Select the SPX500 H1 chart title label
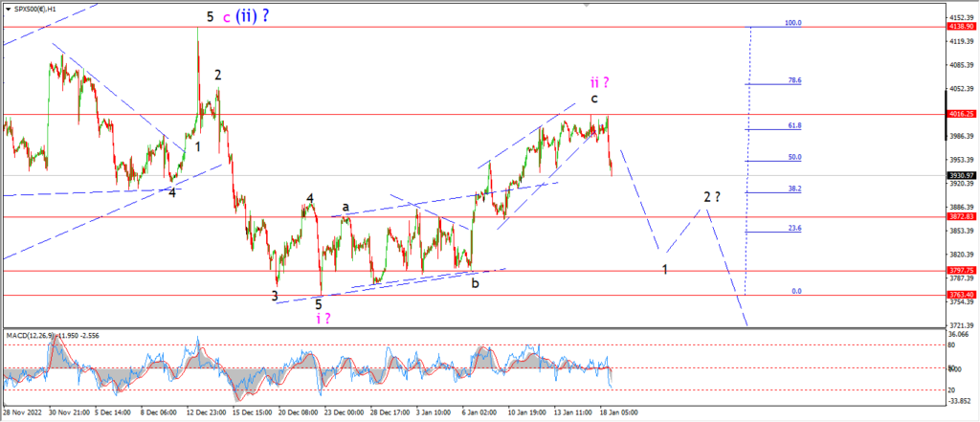Screen dimensions: 980x422 pos(30,8)
